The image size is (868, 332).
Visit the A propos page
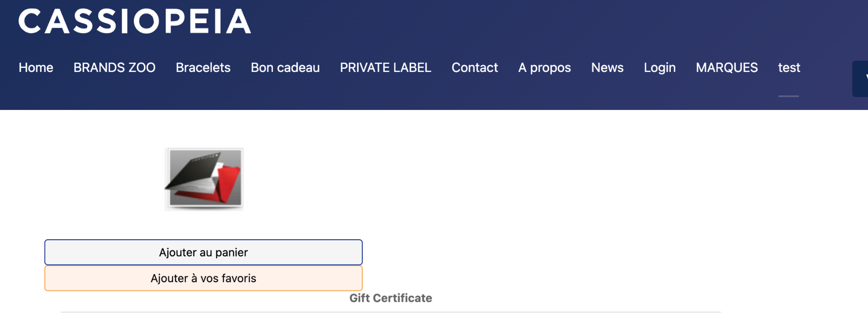[x=544, y=67]
